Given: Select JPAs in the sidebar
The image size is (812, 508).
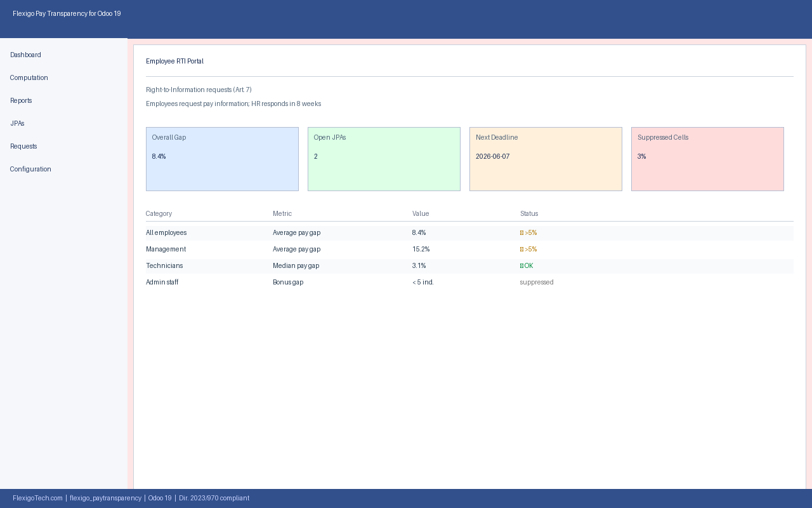Looking at the screenshot, I should 17,124.
